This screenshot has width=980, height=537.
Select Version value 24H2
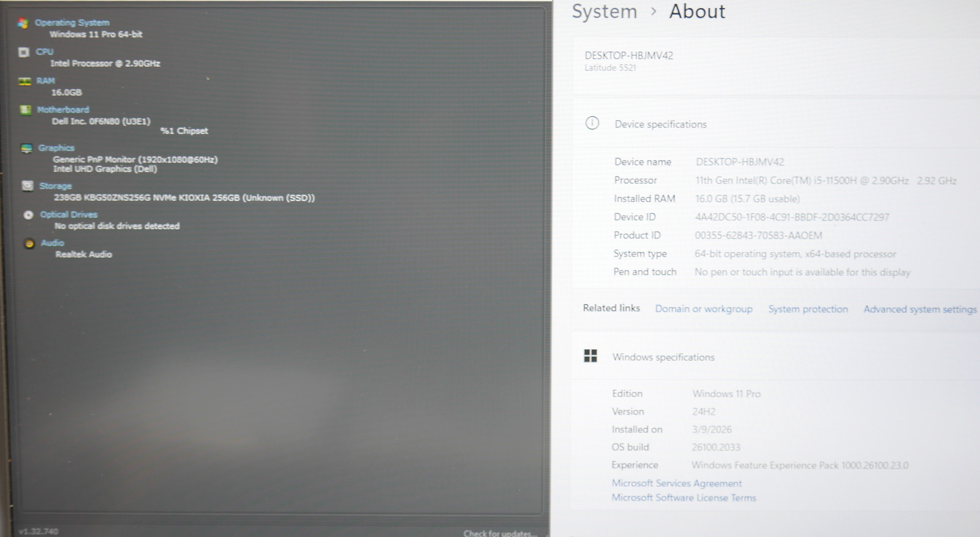coord(704,411)
